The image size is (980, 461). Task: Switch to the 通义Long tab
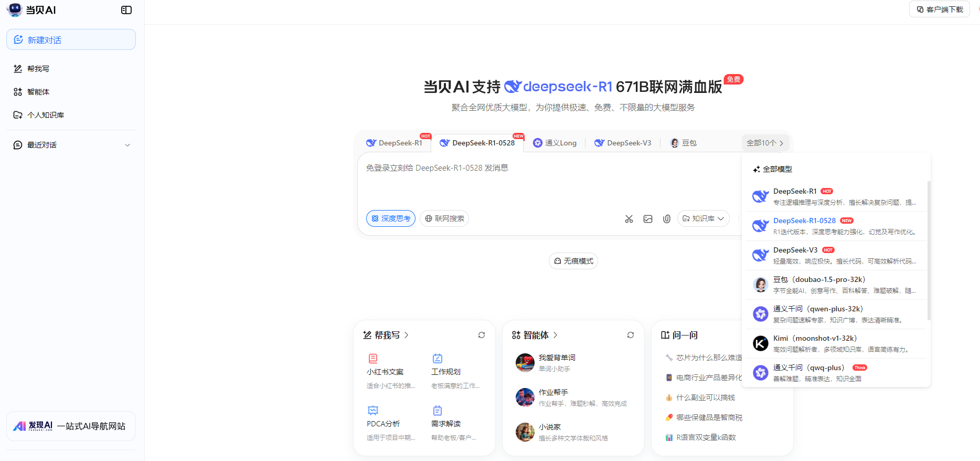pyautogui.click(x=555, y=143)
